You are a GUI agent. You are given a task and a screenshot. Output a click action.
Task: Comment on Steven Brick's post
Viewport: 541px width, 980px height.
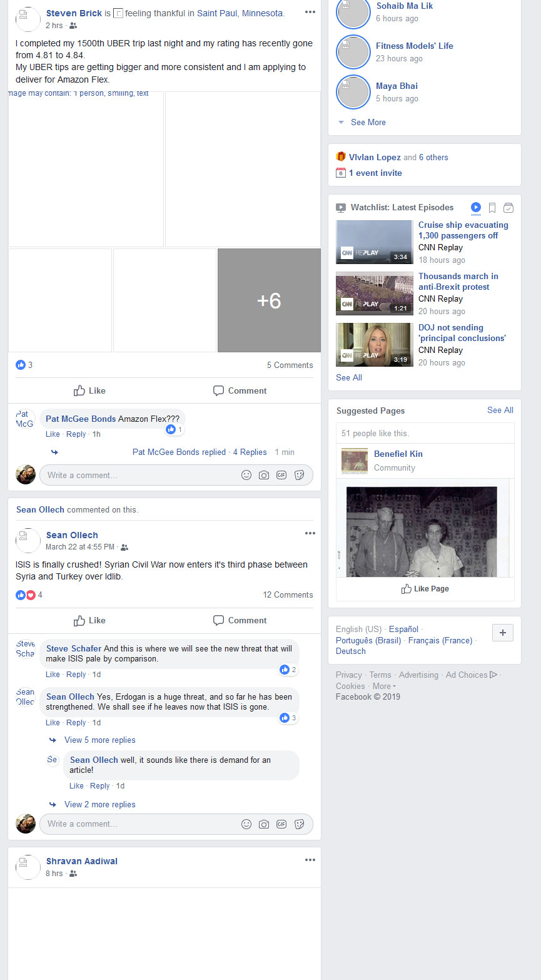click(x=240, y=390)
